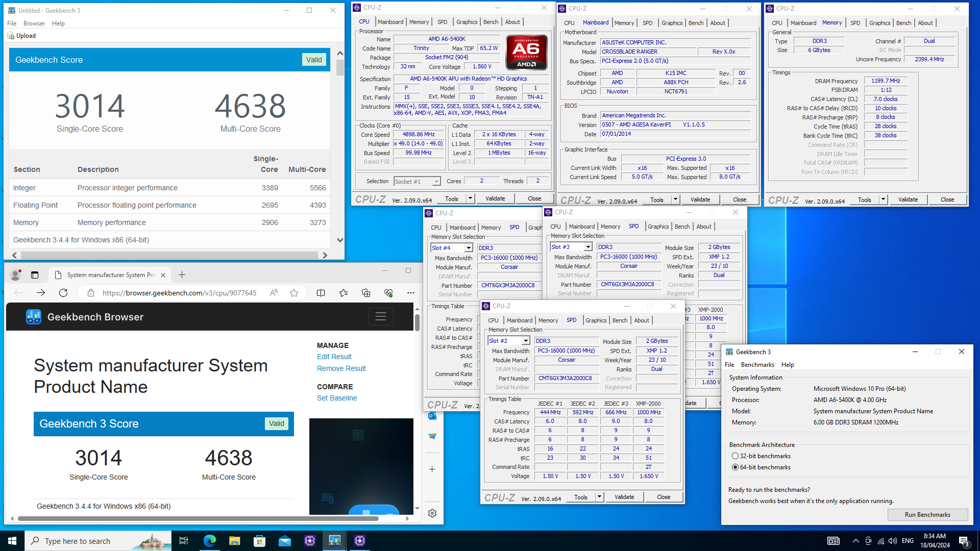Viewport: 980px width, 551px height.
Task: Click Geekbench results horizontal scrollbar
Action: [169, 255]
